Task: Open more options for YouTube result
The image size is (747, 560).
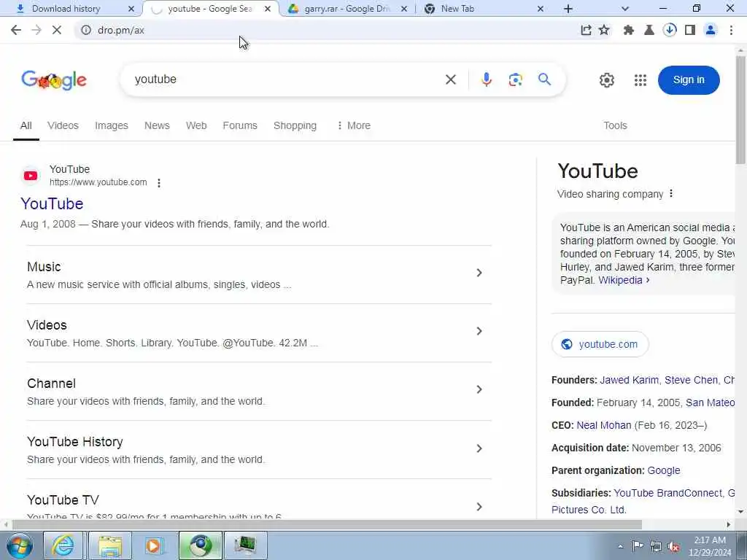Action: click(158, 183)
